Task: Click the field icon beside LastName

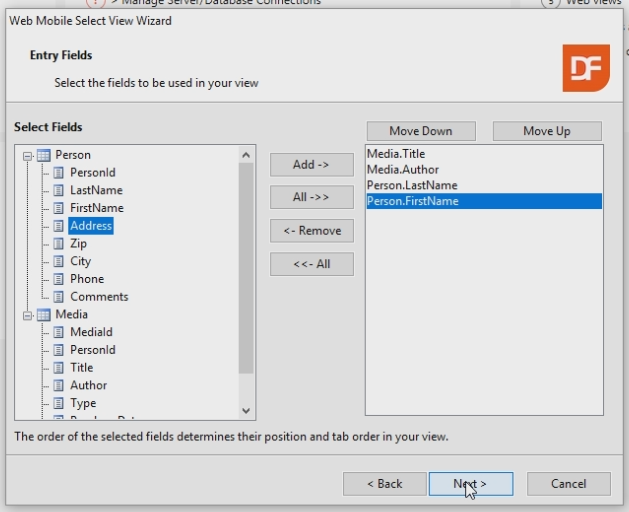Action: click(x=59, y=190)
